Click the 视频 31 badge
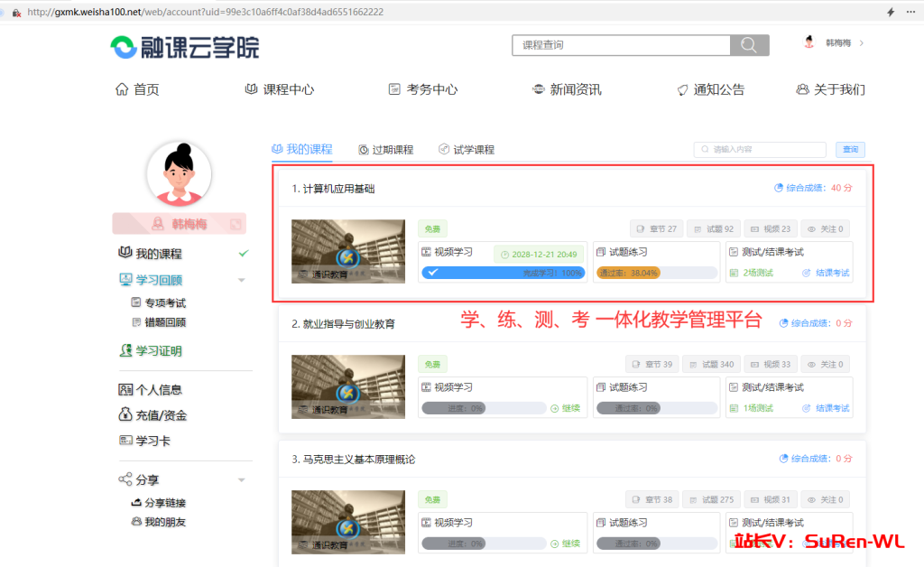 click(x=771, y=499)
